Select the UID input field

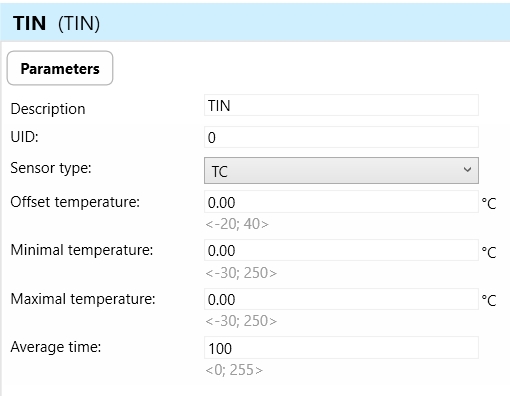[341, 137]
